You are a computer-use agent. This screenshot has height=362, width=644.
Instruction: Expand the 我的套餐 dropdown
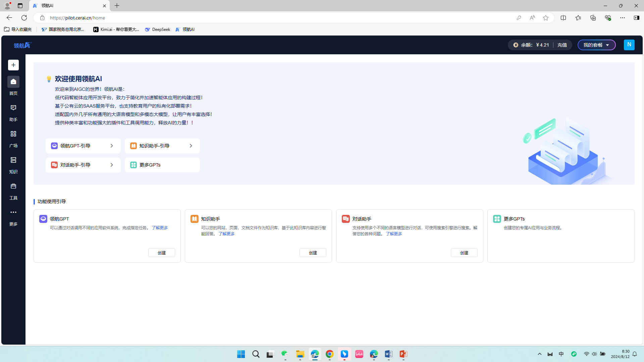click(596, 45)
